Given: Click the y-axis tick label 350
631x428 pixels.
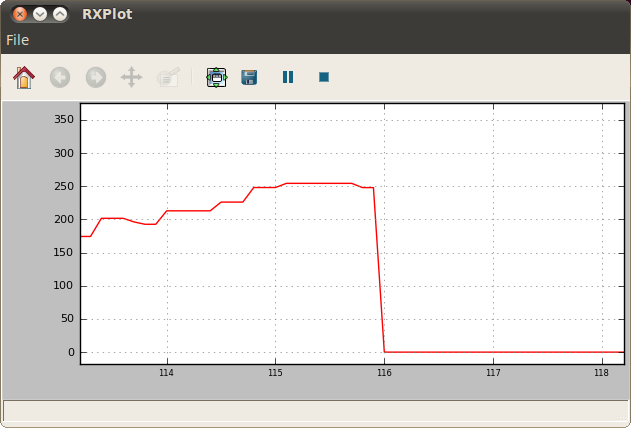Looking at the screenshot, I should [x=65, y=120].
